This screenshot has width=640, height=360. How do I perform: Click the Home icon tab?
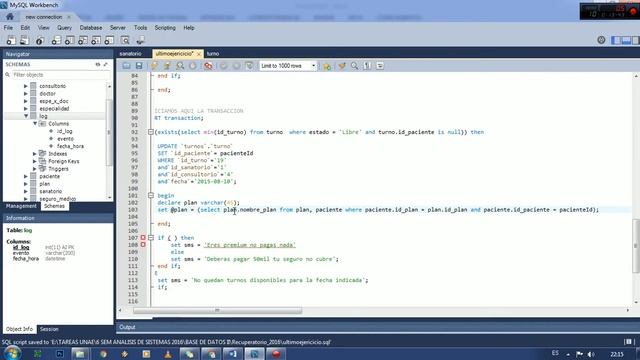[x=10, y=17]
